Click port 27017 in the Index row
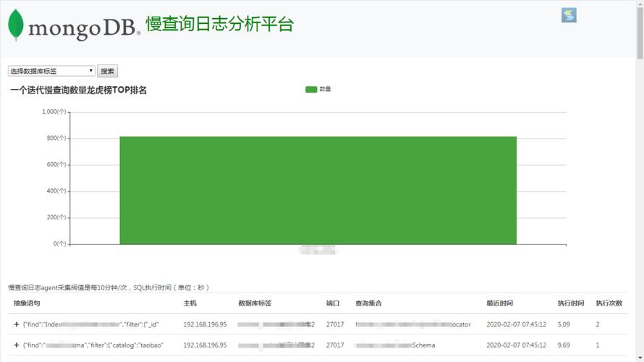The height and width of the screenshot is (362, 644). (335, 324)
